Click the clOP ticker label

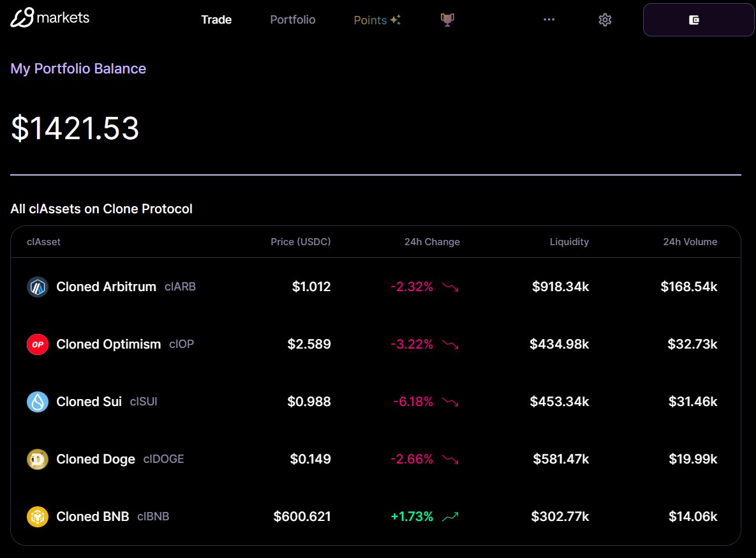click(x=181, y=344)
